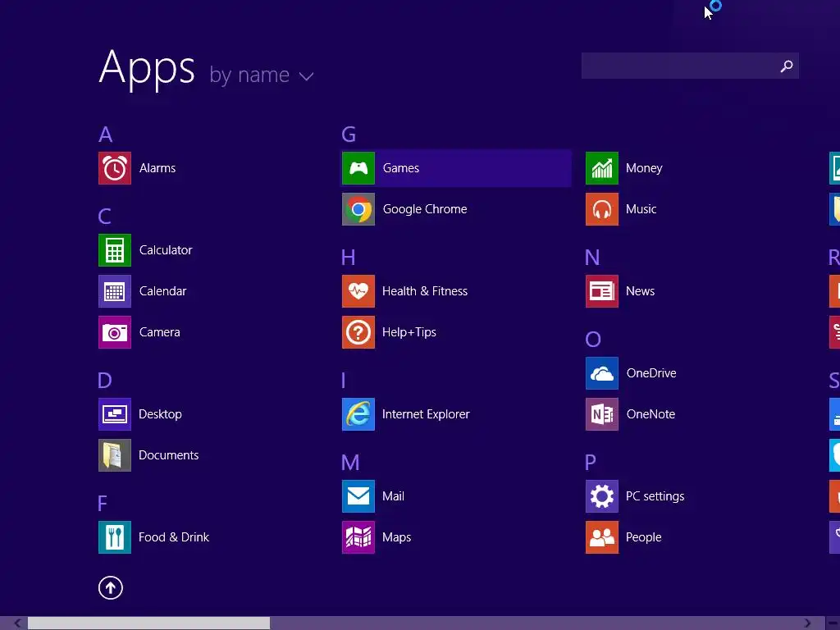This screenshot has width=840, height=630.
Task: Open PC settings gear icon
Action: point(602,496)
